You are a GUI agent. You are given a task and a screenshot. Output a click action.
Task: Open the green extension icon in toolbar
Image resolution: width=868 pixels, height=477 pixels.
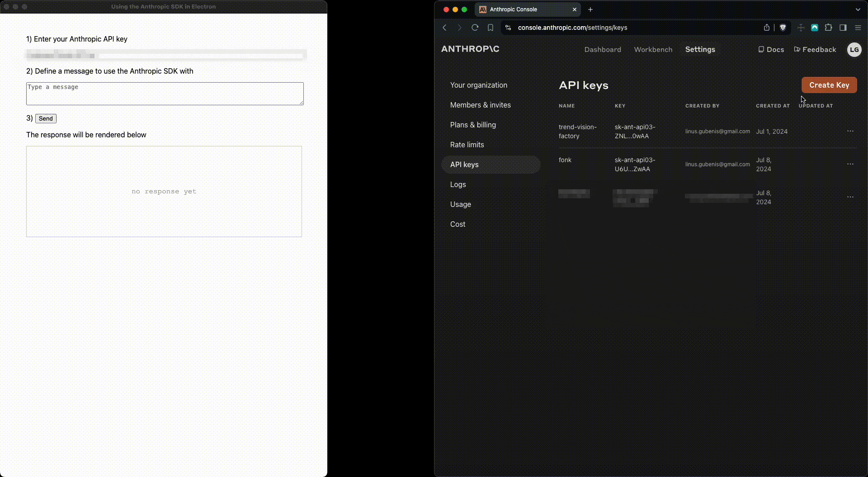[x=815, y=28]
